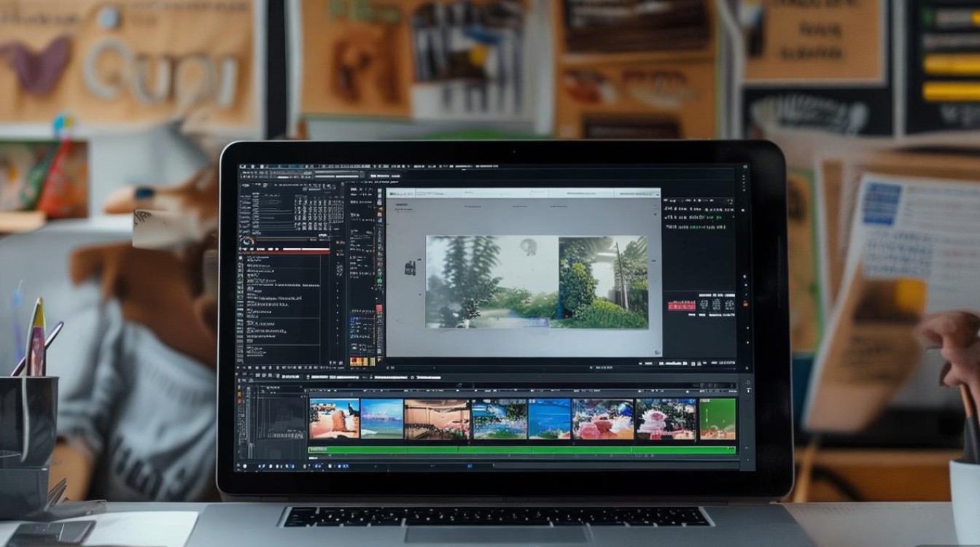Click the faint circular icon over the preview image
The image size is (980, 547).
coord(529,247)
